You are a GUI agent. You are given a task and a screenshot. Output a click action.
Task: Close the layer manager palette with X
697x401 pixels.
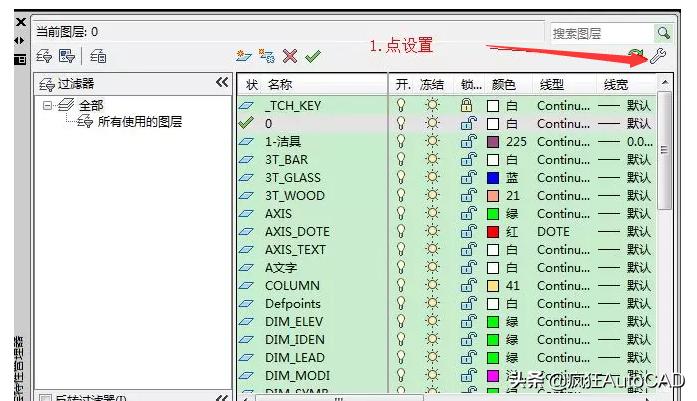(21, 22)
